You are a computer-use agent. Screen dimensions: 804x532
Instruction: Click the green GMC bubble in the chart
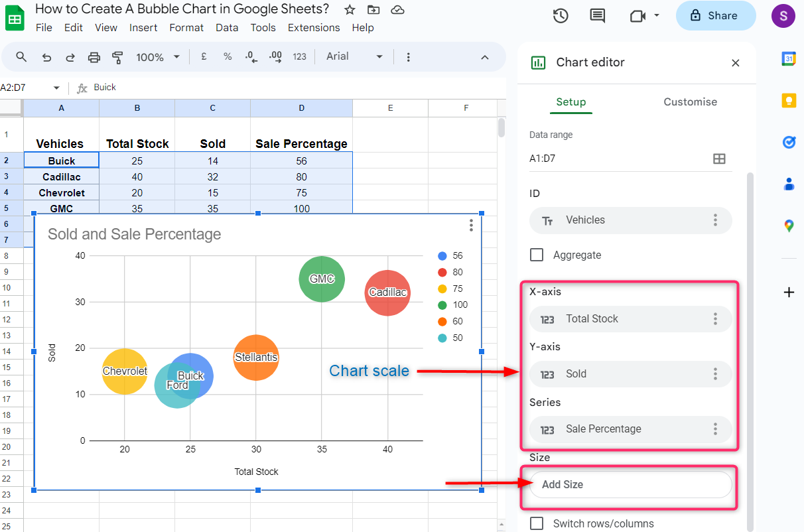pos(322,279)
